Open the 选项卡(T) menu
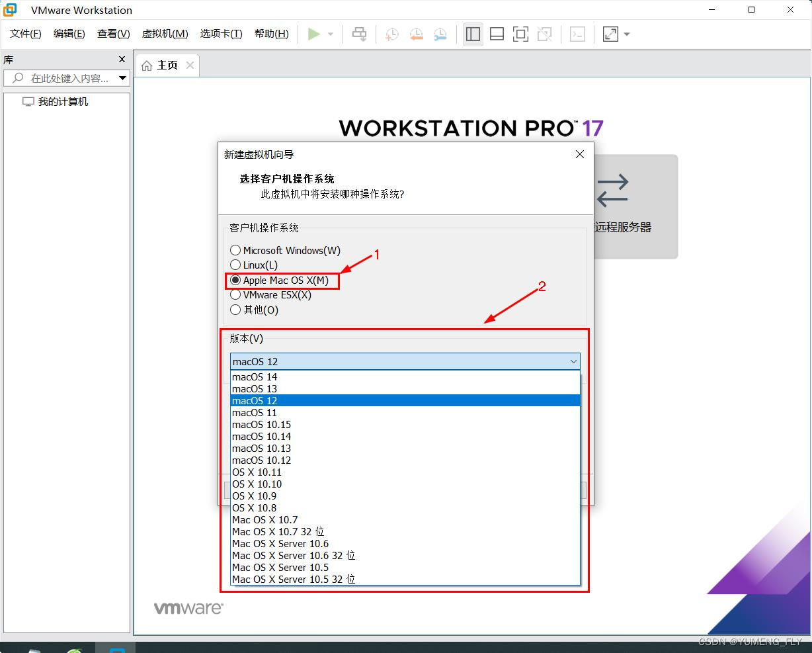812x653 pixels. [x=221, y=34]
